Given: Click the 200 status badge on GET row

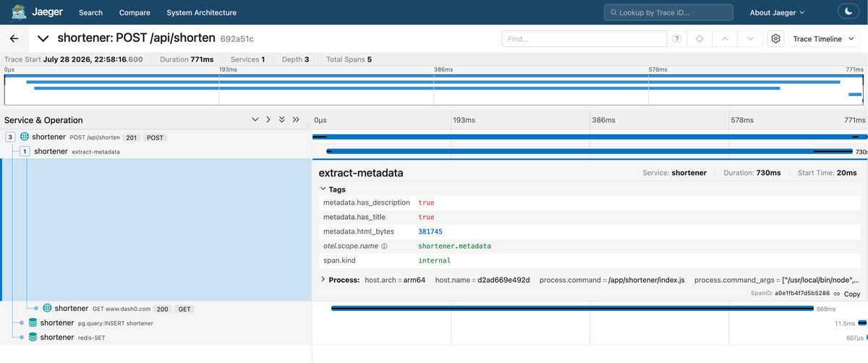Looking at the screenshot, I should 163,309.
